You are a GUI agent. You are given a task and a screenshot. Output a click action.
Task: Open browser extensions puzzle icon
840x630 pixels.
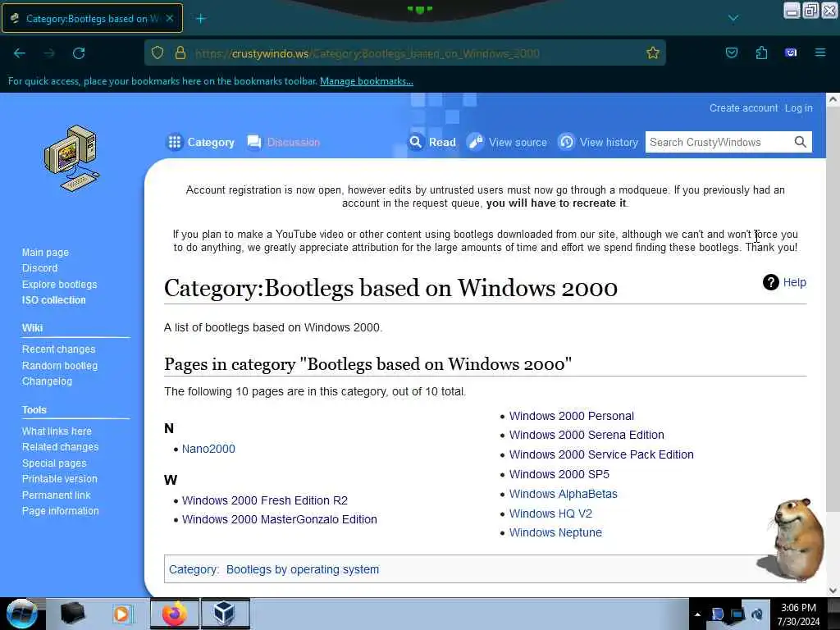(761, 52)
